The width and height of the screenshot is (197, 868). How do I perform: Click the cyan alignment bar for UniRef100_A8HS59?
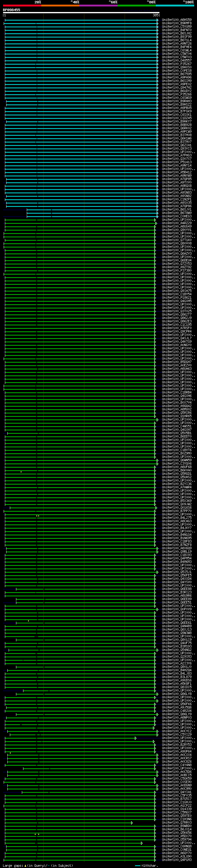[x=82, y=20]
